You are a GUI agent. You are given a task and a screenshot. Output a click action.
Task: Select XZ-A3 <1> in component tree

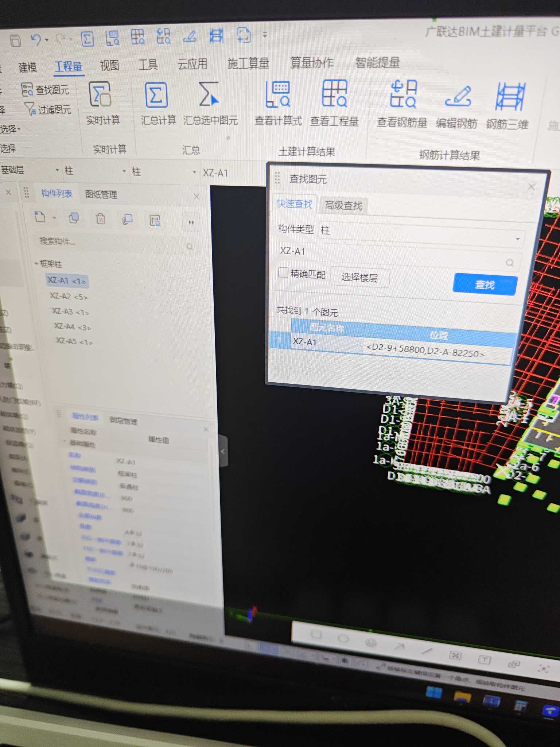pyautogui.click(x=71, y=312)
